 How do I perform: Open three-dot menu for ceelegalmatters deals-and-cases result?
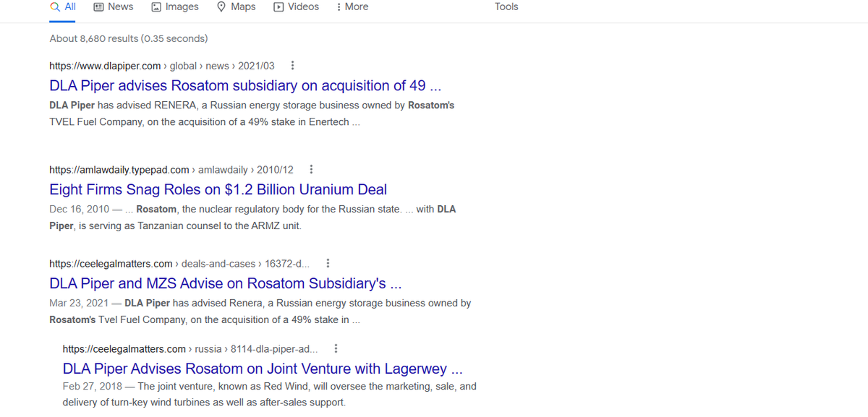[x=329, y=263]
